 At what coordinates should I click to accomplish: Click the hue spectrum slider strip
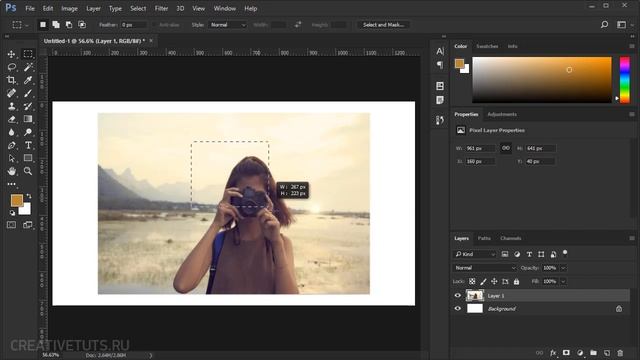[624, 80]
